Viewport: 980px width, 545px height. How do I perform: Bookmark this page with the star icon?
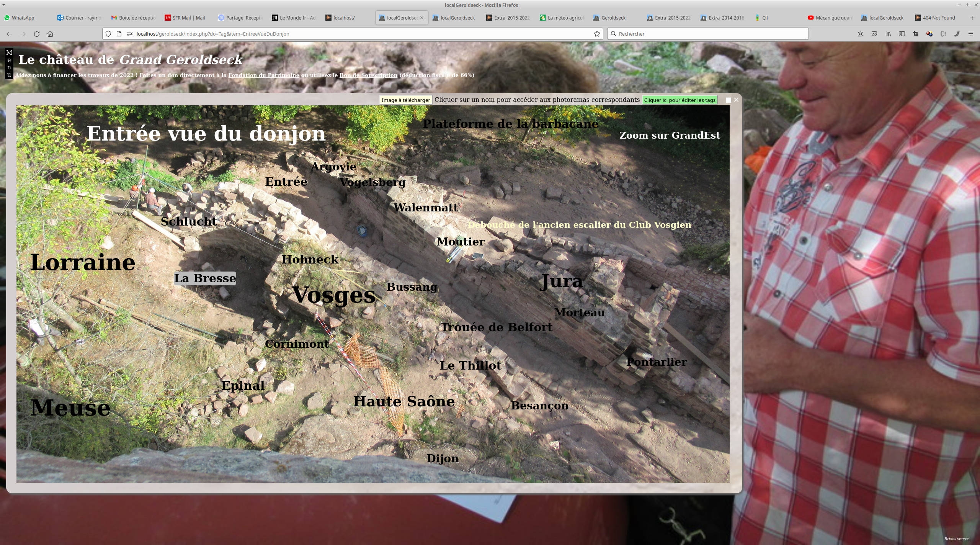tap(597, 34)
